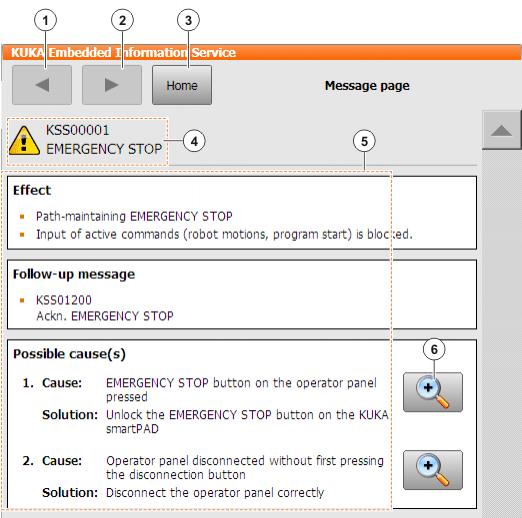Open follow-up message KSS01200

pos(64,300)
